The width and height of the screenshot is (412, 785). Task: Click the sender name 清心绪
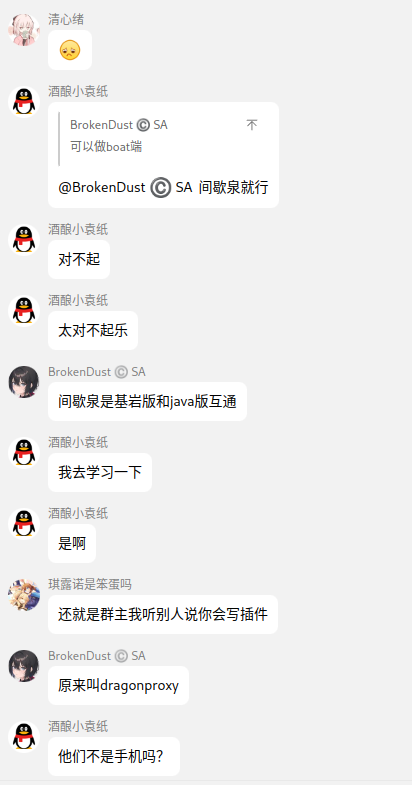tap(66, 20)
